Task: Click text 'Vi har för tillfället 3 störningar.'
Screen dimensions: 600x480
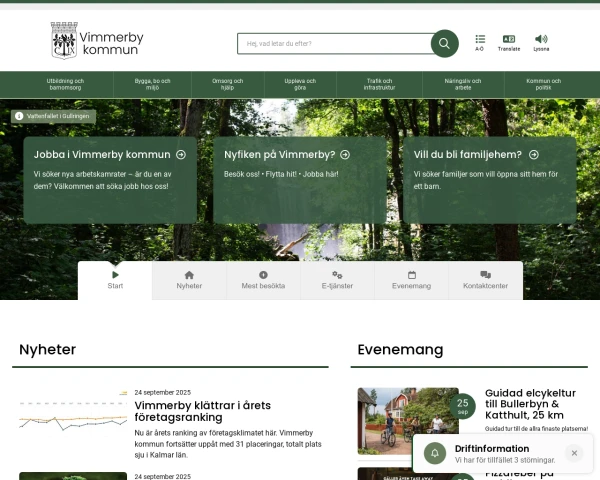Action: click(x=505, y=460)
